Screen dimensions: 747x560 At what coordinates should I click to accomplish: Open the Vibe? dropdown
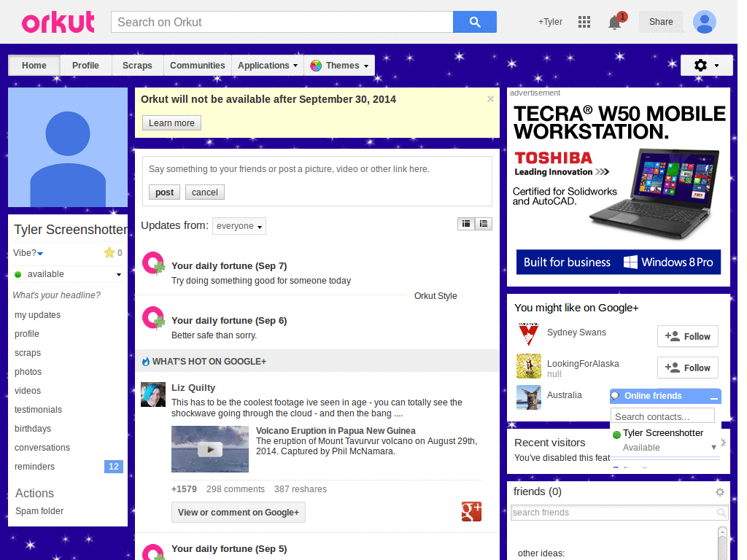pyautogui.click(x=28, y=253)
